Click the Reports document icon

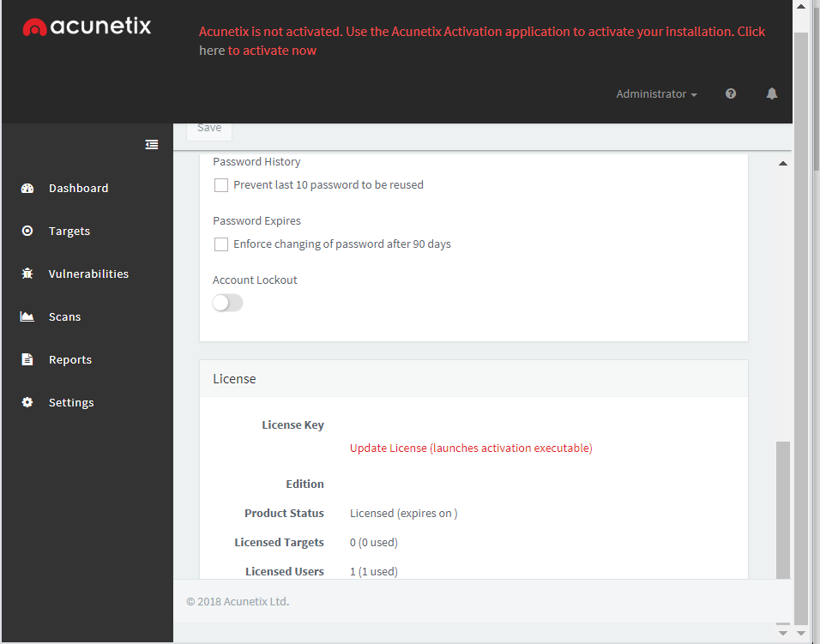pyautogui.click(x=27, y=359)
